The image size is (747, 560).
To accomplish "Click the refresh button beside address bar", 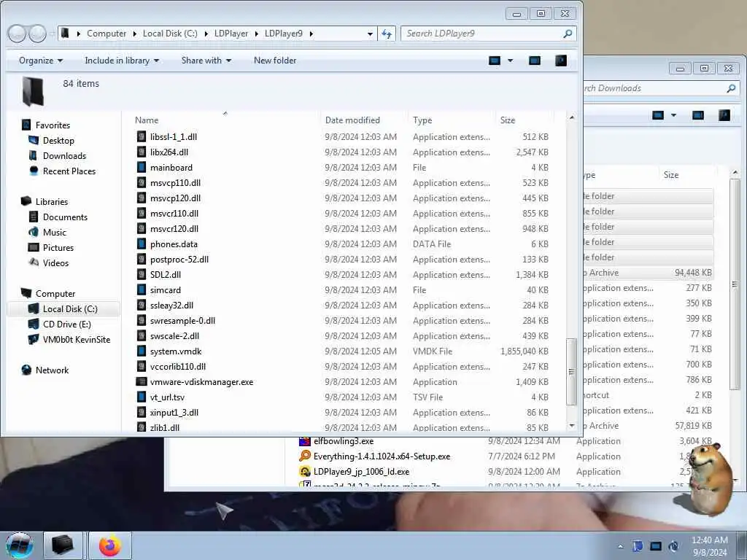I will pyautogui.click(x=387, y=34).
